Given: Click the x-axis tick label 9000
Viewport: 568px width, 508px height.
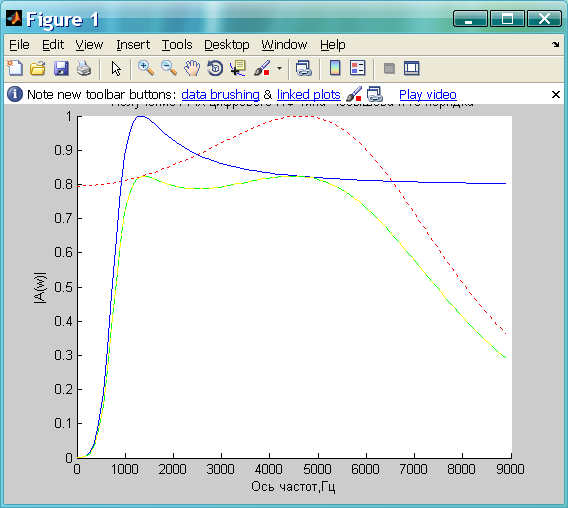Looking at the screenshot, I should (510, 469).
